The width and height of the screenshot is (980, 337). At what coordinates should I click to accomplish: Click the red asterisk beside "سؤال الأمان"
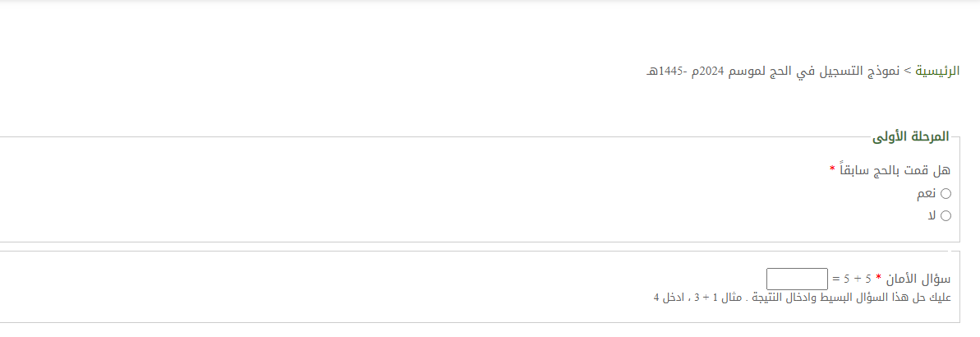pos(877,278)
